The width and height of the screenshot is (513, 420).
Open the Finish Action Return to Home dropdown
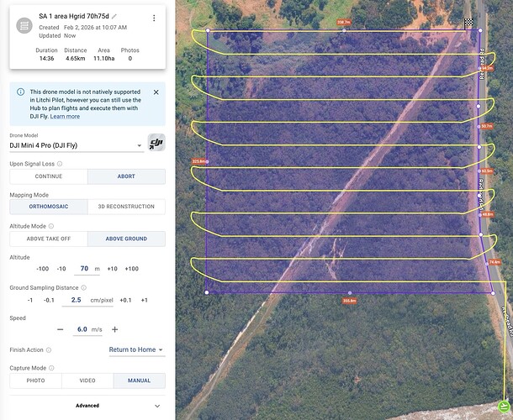(x=136, y=349)
